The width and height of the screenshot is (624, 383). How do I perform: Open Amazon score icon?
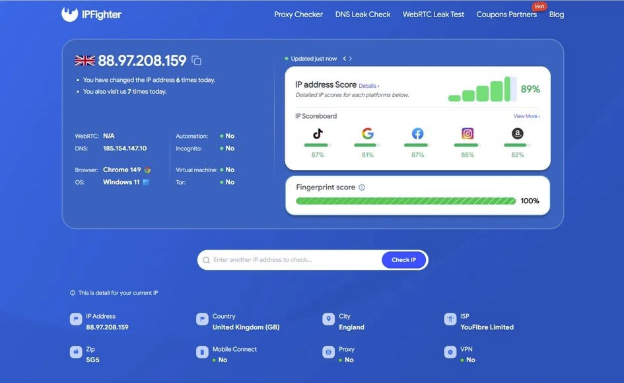pos(517,133)
